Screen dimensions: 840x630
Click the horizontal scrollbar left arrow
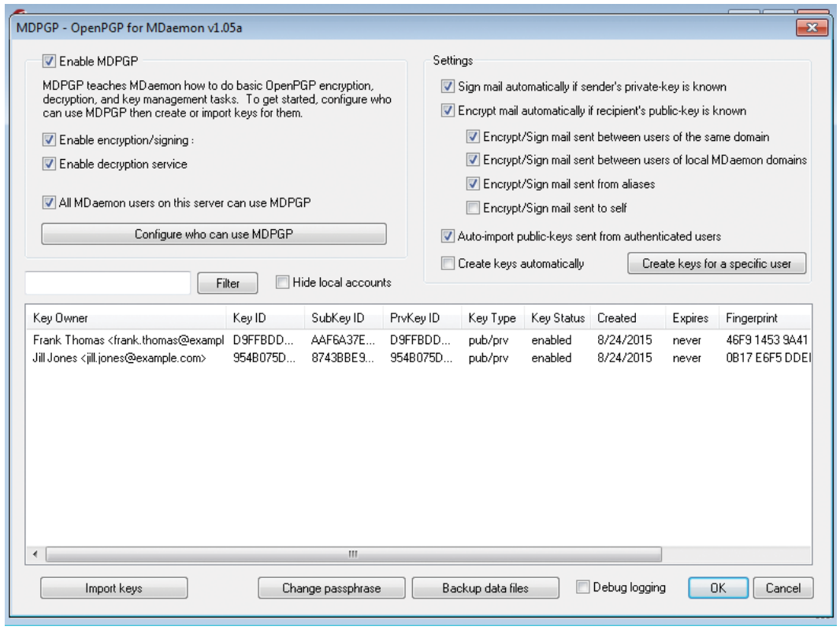(x=35, y=554)
